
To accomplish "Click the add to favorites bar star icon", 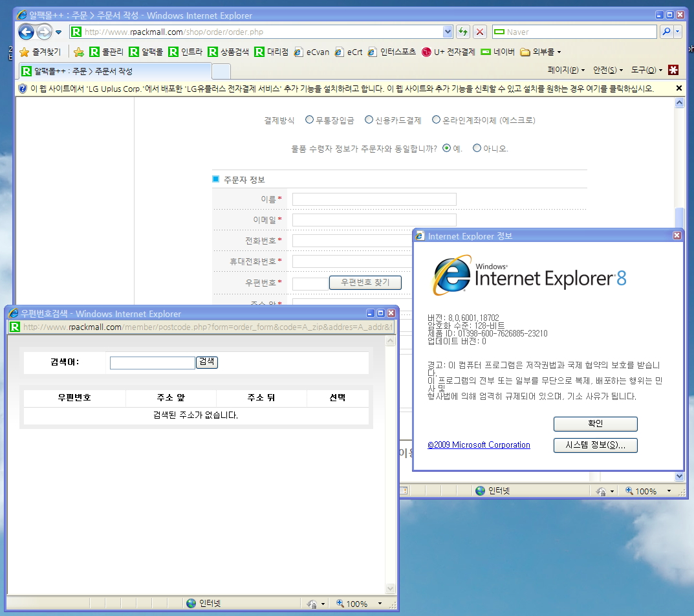I will point(79,52).
